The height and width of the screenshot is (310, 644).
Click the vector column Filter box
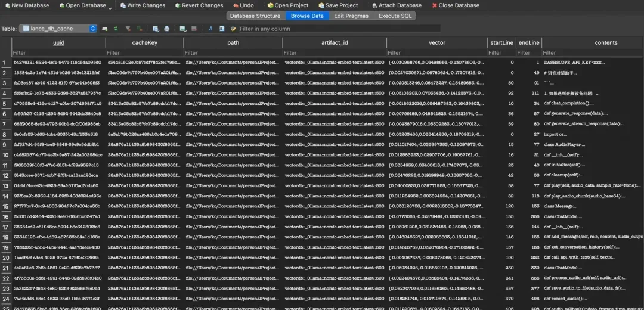click(x=437, y=53)
